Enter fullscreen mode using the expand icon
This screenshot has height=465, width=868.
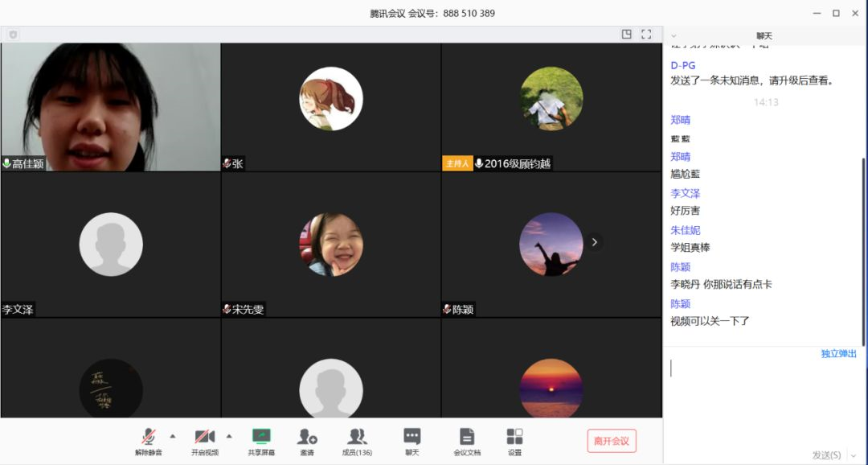coord(646,35)
